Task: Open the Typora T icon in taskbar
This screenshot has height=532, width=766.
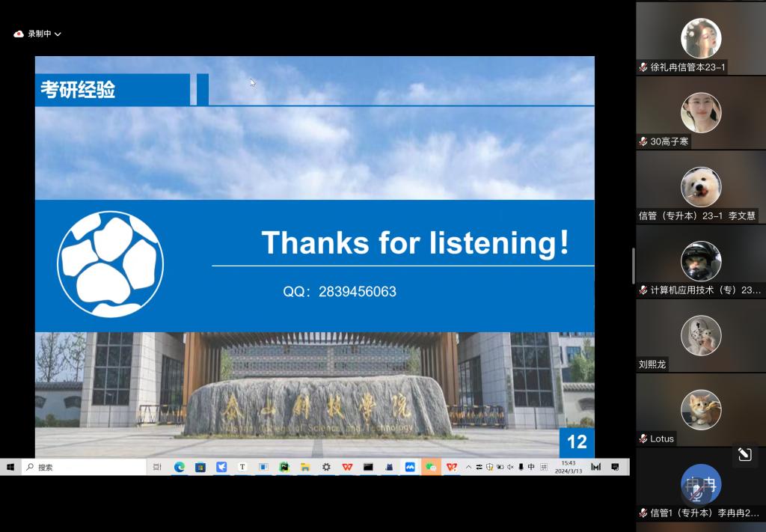Action: [242, 467]
